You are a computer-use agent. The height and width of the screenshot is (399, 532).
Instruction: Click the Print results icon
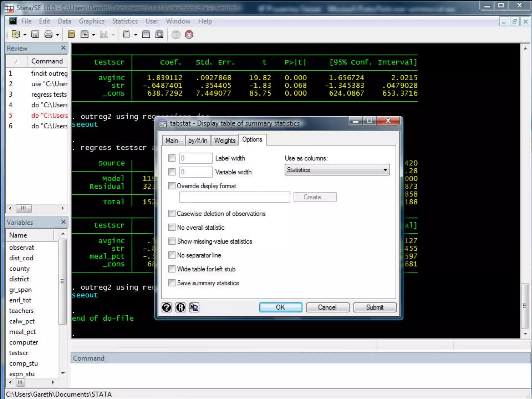pos(49,34)
